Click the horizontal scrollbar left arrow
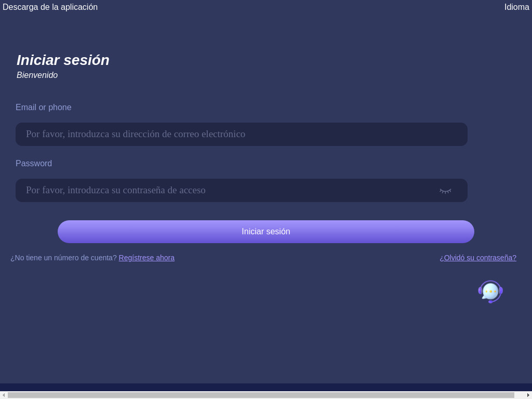The width and height of the screenshot is (532, 399). (x=4, y=395)
